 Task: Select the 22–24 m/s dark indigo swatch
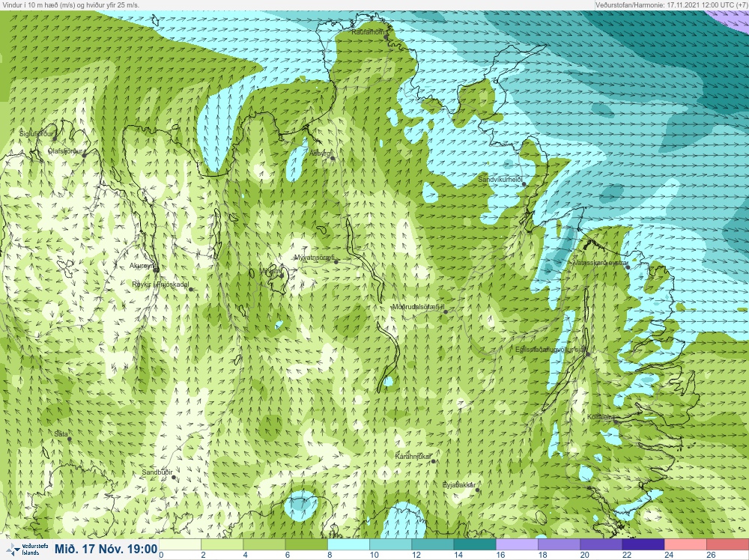(643, 544)
